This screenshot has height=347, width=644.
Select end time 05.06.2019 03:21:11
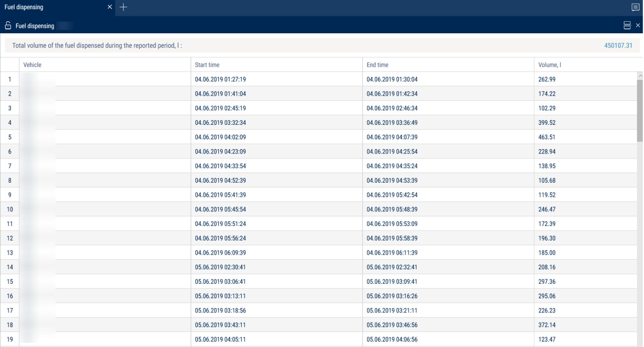tap(392, 310)
